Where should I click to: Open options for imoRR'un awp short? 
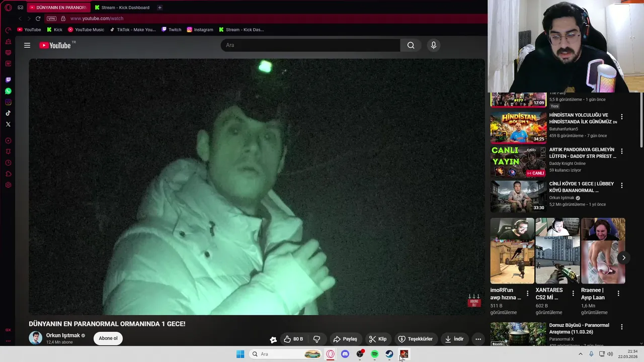coord(527,293)
